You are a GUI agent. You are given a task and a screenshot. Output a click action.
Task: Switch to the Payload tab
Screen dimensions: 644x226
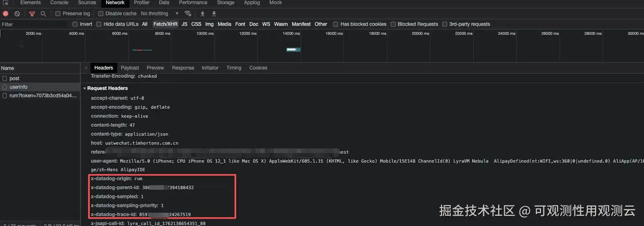[130, 68]
